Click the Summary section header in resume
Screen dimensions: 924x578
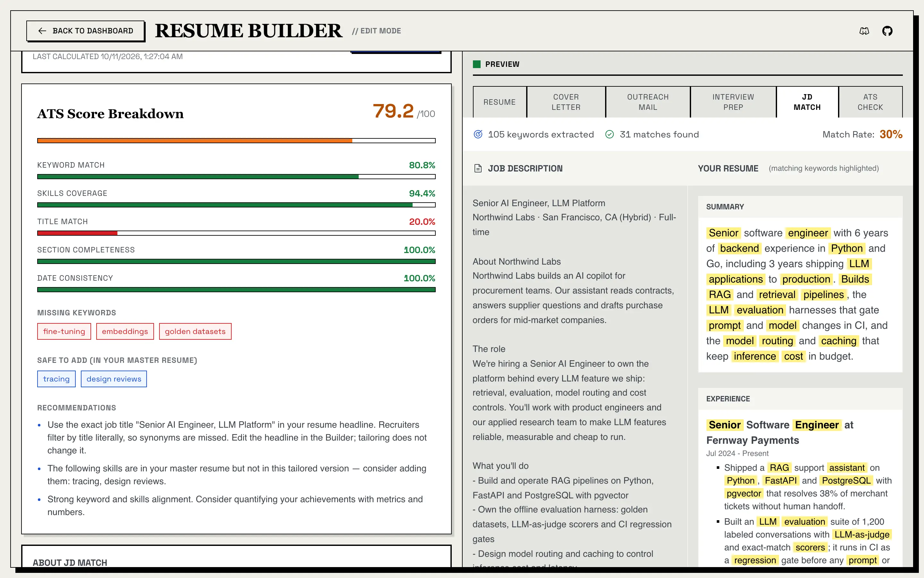click(x=725, y=207)
